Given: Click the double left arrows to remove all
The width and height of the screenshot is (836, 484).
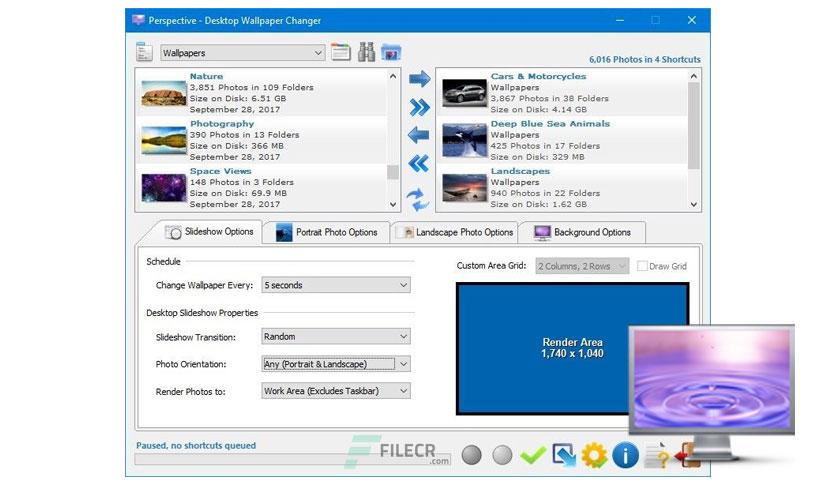Looking at the screenshot, I should tap(419, 163).
